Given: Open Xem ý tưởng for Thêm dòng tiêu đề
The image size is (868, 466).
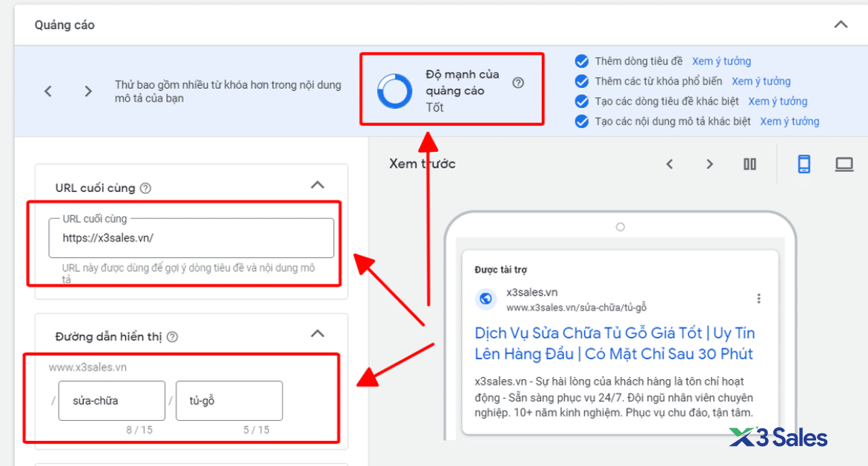Looking at the screenshot, I should click(721, 61).
